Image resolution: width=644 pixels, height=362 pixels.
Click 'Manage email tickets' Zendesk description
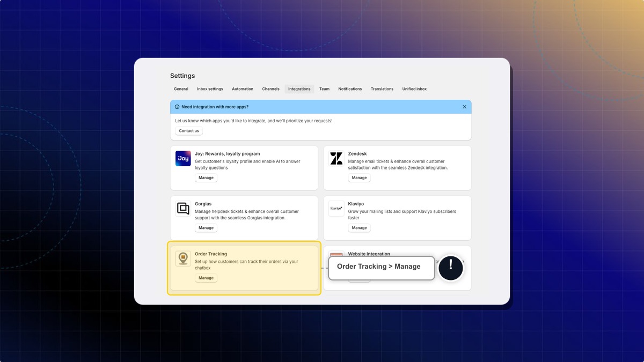click(398, 165)
